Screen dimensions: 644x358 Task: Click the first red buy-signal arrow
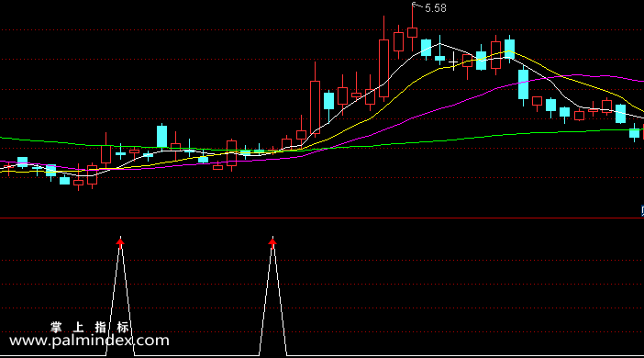(120, 243)
